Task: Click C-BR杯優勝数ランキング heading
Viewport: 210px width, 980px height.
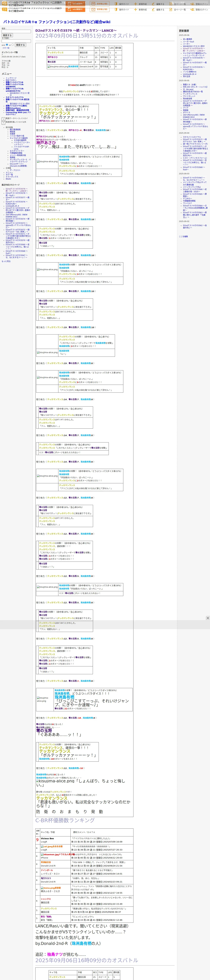Action: point(65,820)
